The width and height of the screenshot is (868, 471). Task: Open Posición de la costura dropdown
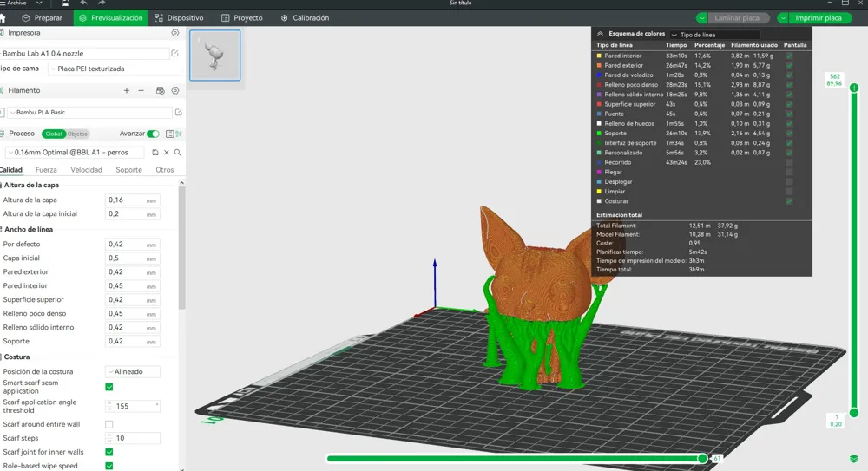133,372
